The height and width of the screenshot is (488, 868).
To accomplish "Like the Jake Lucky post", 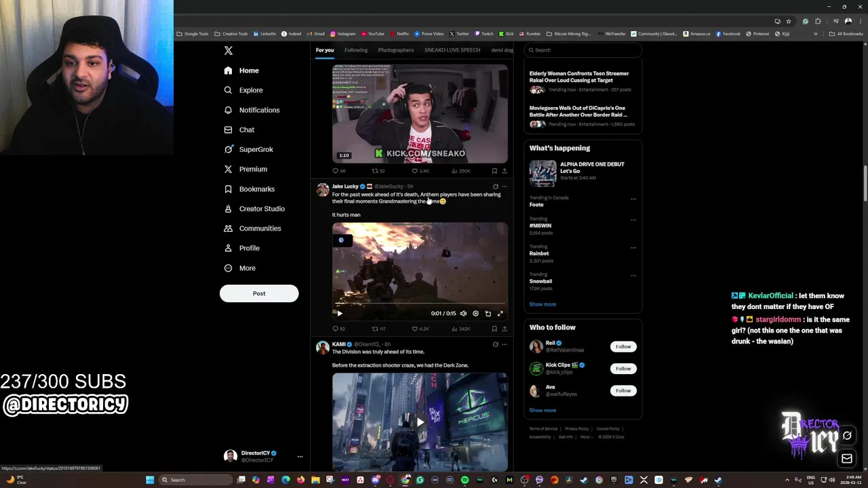I will [x=420, y=329].
